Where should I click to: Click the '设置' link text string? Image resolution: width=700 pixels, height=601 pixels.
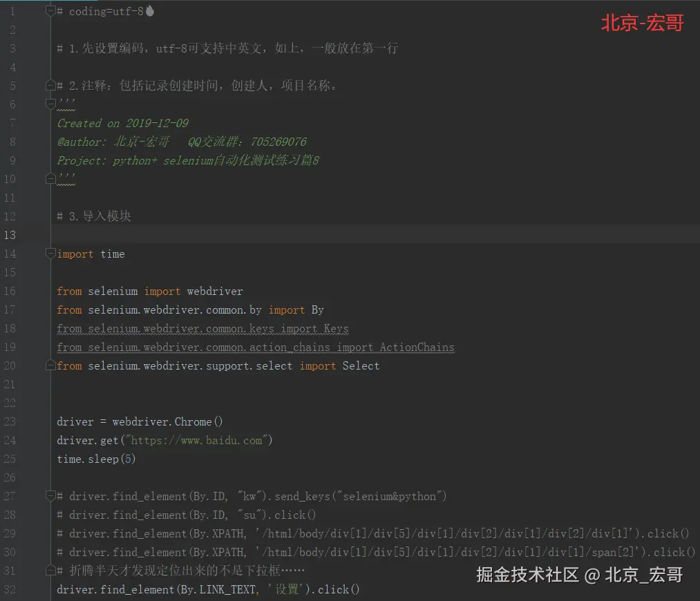pos(286,589)
